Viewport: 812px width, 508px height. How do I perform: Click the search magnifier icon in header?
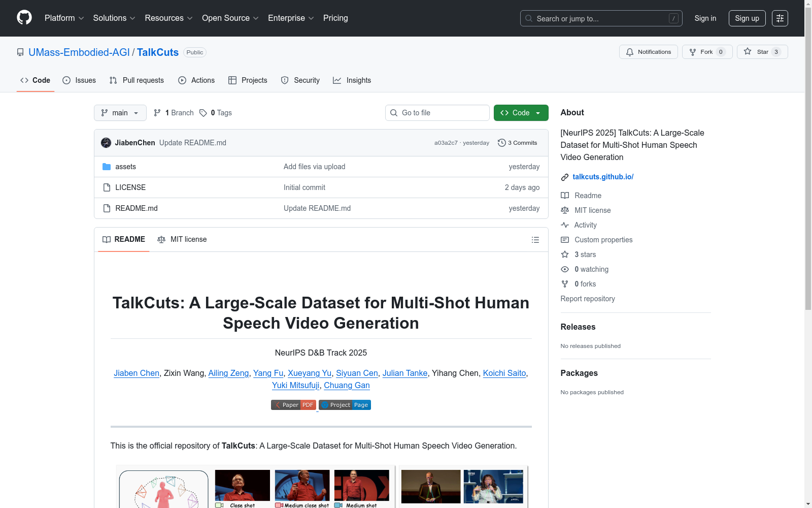click(x=529, y=18)
